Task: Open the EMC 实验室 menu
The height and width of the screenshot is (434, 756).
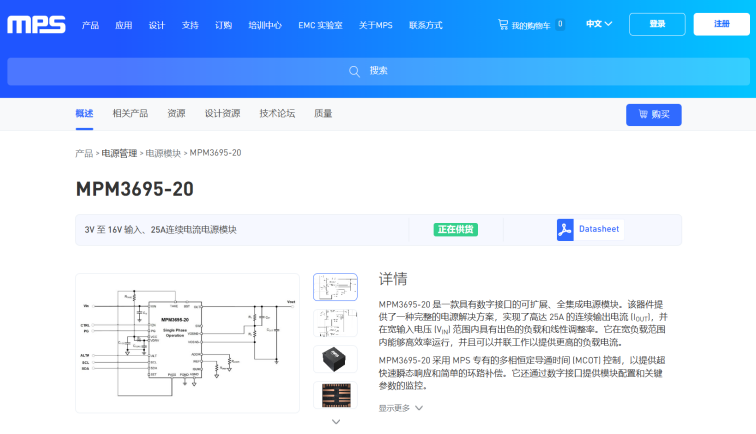Action: coord(320,25)
